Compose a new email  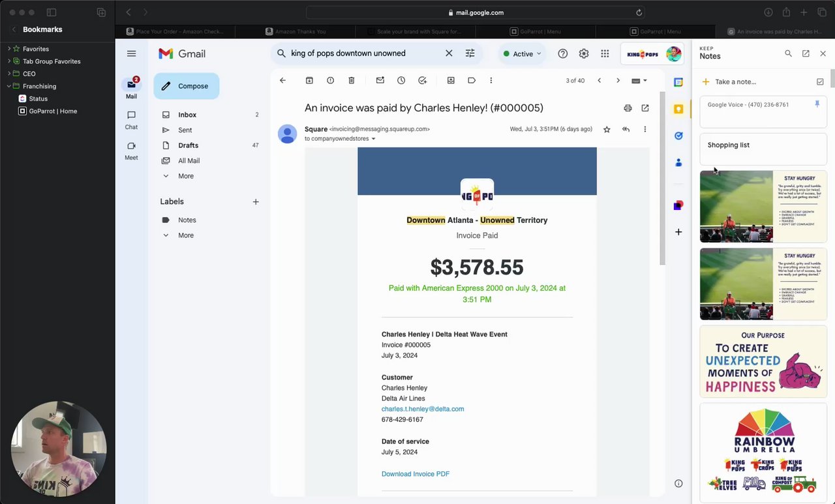pos(187,86)
